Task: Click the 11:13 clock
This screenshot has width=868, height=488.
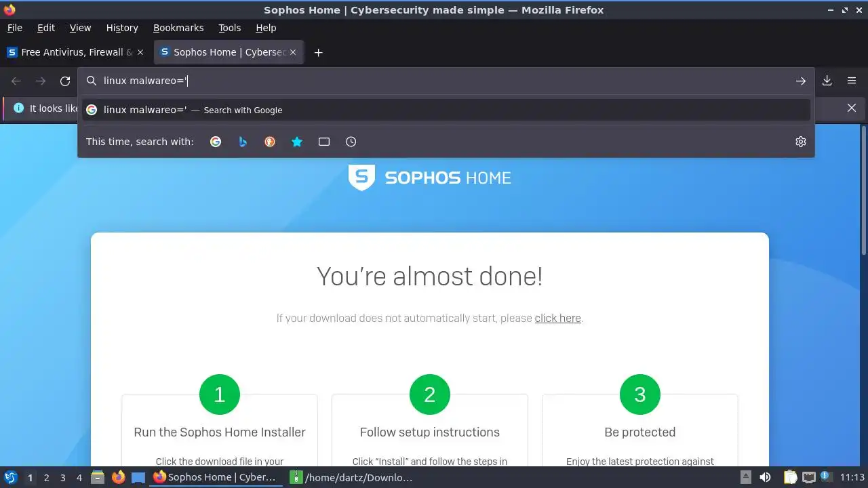Action: [x=852, y=477]
